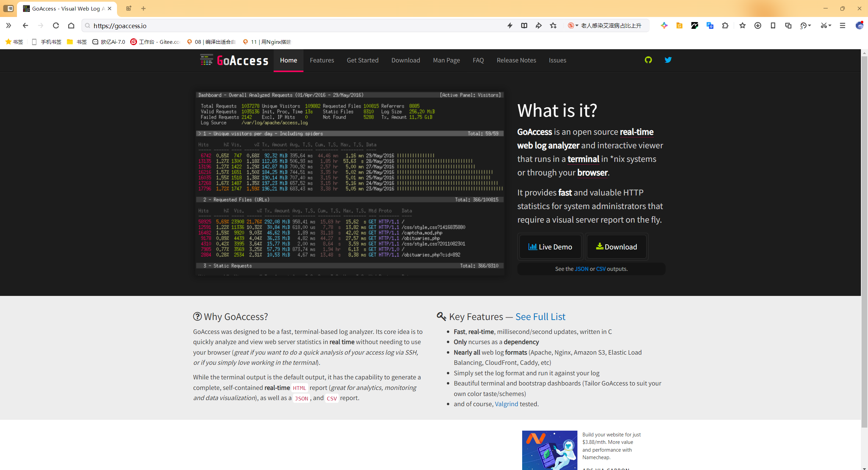
Task: Open the Valgrind link
Action: click(507, 404)
